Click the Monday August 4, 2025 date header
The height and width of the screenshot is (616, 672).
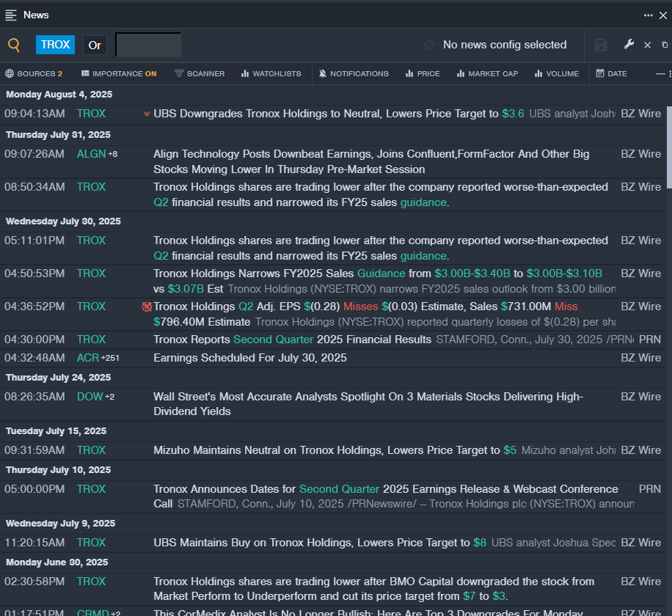(x=59, y=95)
